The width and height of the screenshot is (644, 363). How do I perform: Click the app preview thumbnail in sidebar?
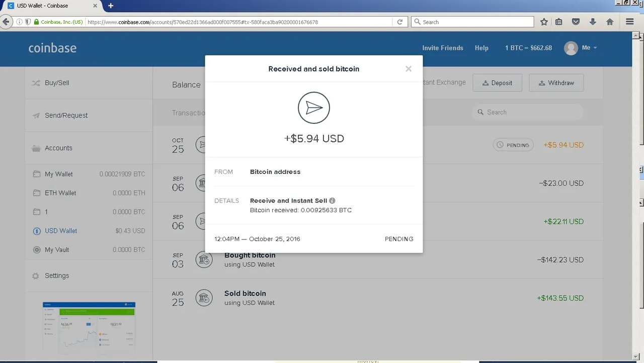coord(89,328)
